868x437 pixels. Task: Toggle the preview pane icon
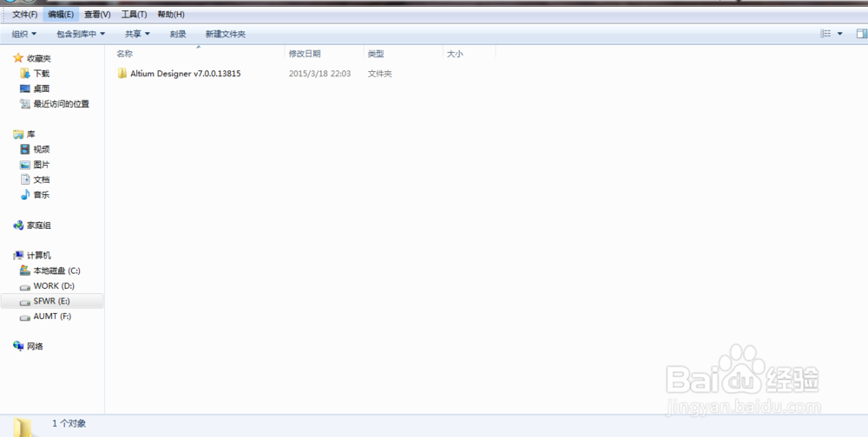click(x=861, y=34)
